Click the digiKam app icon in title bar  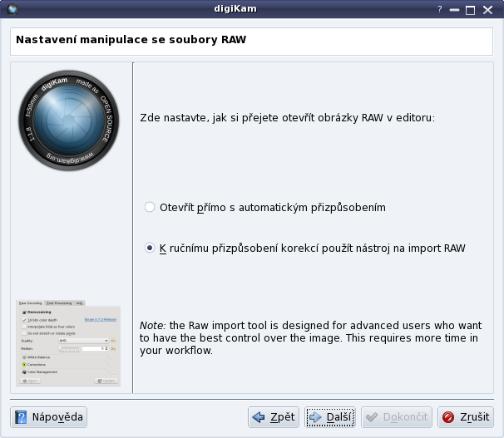point(12,9)
